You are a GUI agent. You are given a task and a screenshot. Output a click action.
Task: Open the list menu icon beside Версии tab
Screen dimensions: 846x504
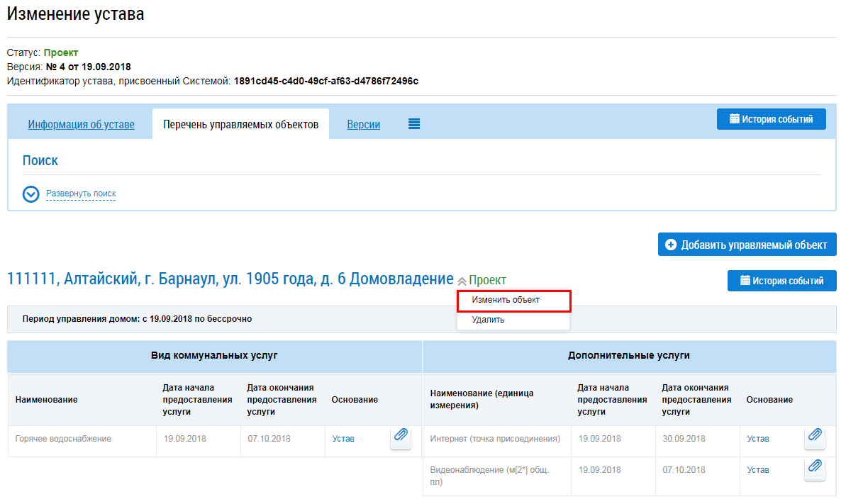pyautogui.click(x=414, y=124)
